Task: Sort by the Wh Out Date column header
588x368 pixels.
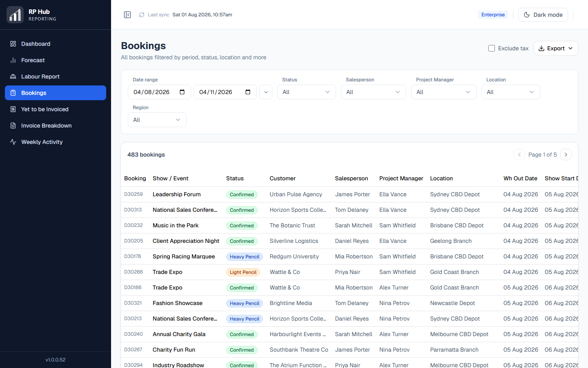Action: pos(520,178)
